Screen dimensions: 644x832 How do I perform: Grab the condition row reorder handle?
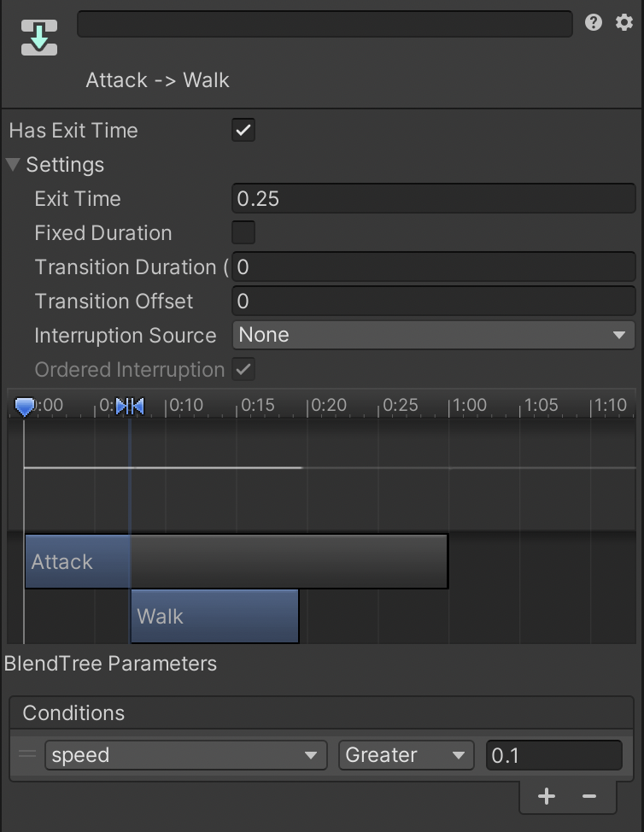click(x=27, y=754)
